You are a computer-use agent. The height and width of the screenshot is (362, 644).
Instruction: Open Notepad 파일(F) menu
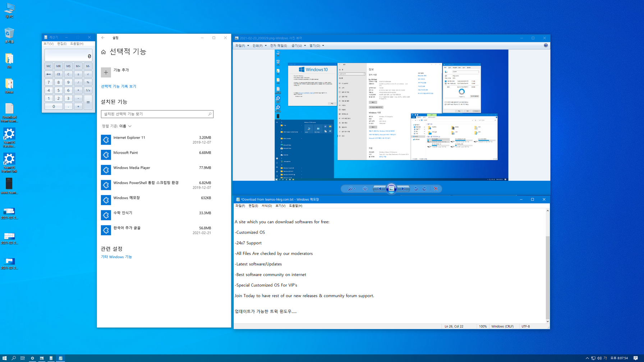[240, 206]
